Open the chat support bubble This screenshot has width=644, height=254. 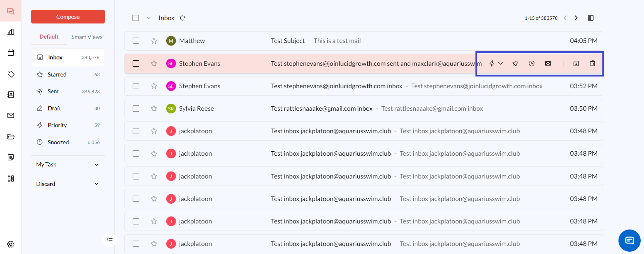(629, 240)
